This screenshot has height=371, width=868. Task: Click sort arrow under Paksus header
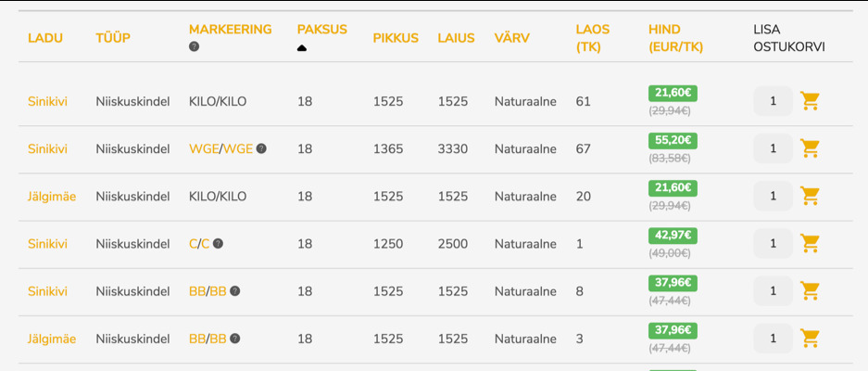pos(302,47)
